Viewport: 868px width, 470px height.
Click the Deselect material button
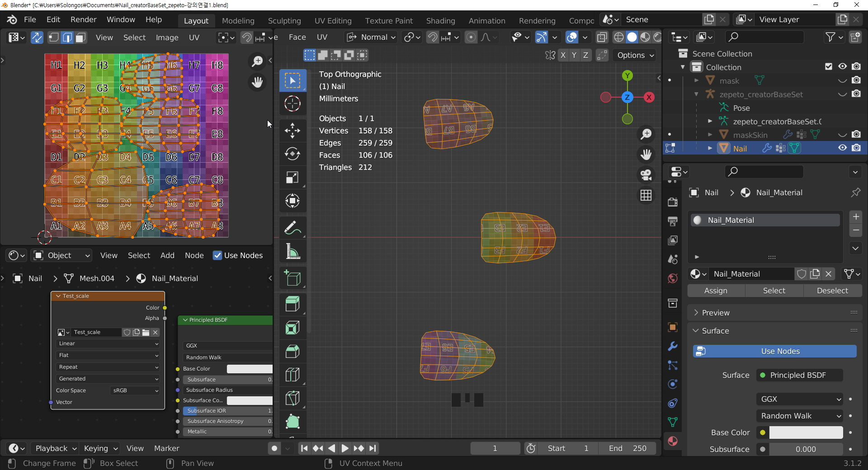pos(832,291)
